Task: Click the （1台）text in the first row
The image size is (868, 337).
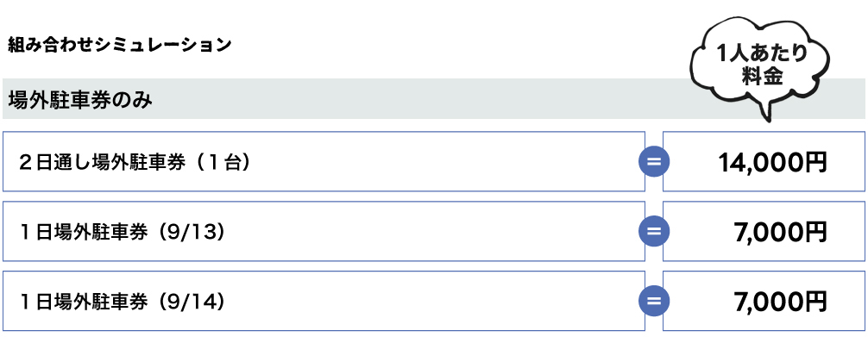Action: point(220,163)
